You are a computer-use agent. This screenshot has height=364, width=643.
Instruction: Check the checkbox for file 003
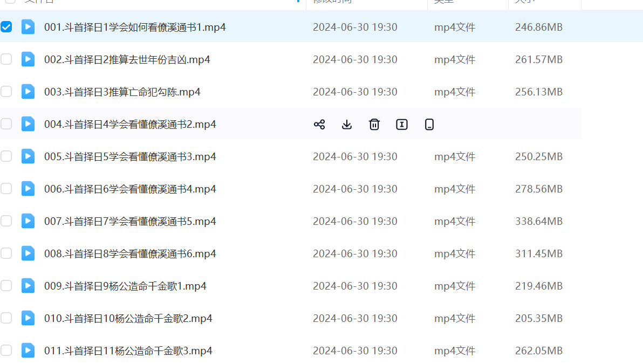point(6,92)
